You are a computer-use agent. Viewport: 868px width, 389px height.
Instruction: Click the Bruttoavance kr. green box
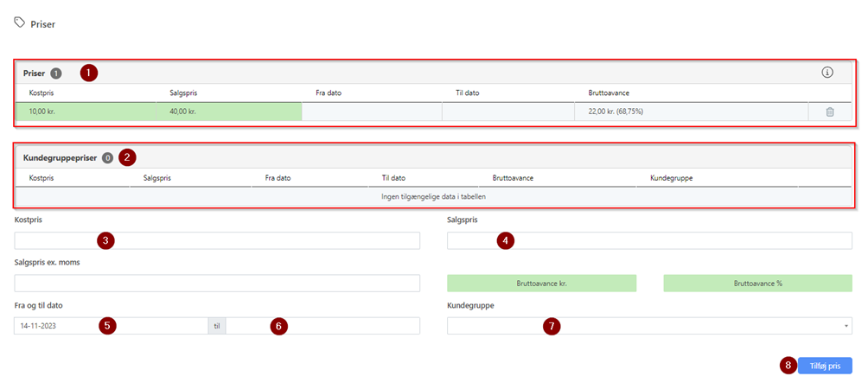pos(541,284)
